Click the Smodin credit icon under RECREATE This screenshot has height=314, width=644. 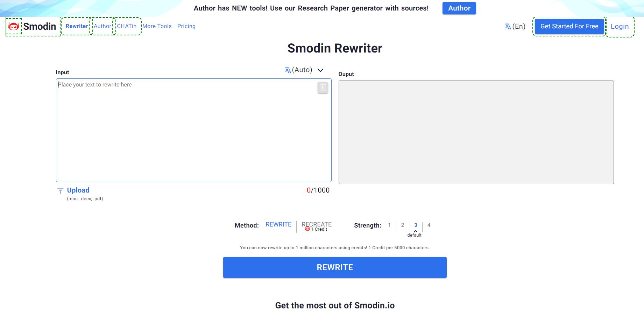click(307, 229)
